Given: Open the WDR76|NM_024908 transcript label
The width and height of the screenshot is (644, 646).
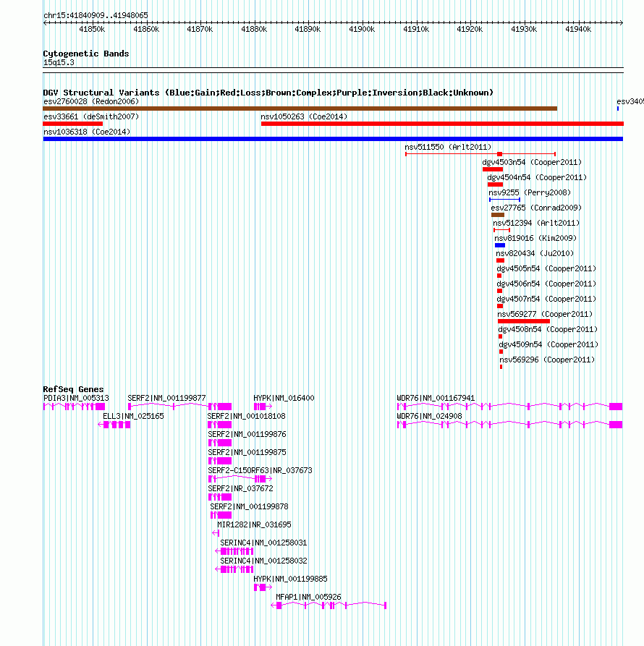Looking at the screenshot, I should point(429,416).
